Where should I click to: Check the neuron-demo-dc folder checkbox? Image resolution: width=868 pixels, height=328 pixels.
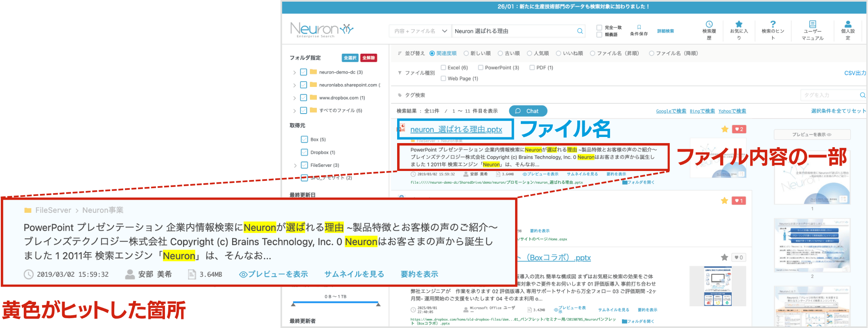[x=303, y=72]
